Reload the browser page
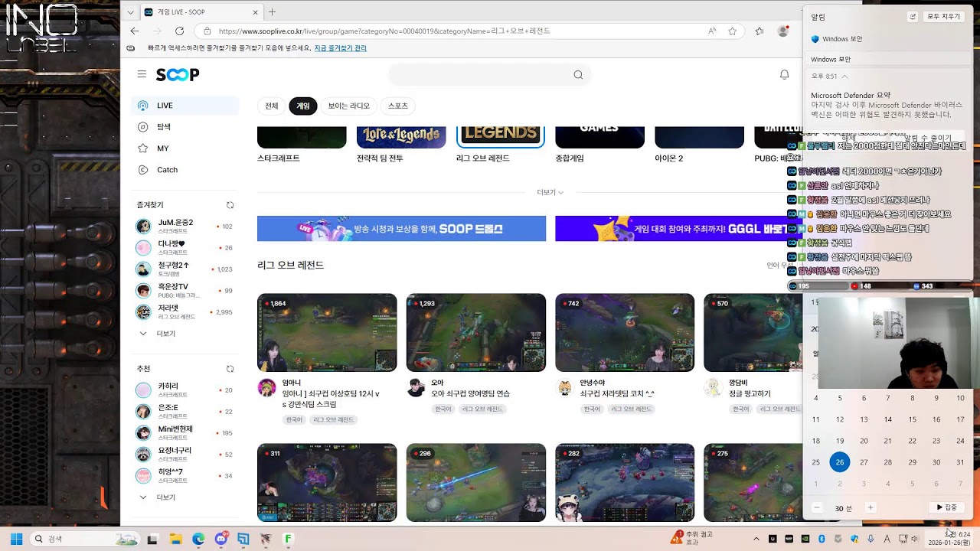Image resolution: width=980 pixels, height=551 pixels. tap(179, 31)
